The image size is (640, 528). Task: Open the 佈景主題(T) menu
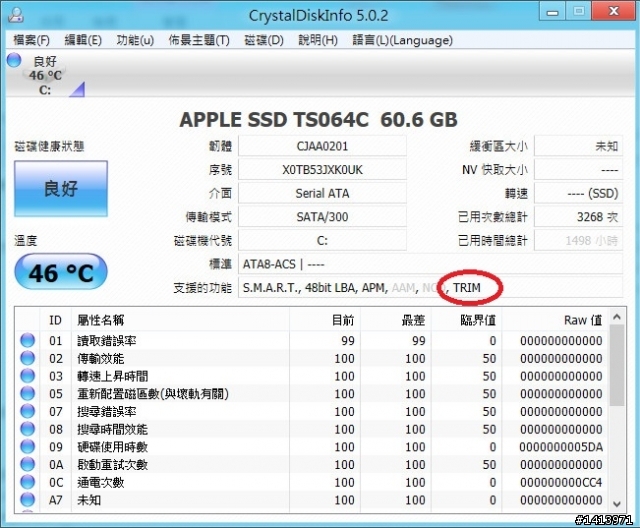tap(199, 40)
